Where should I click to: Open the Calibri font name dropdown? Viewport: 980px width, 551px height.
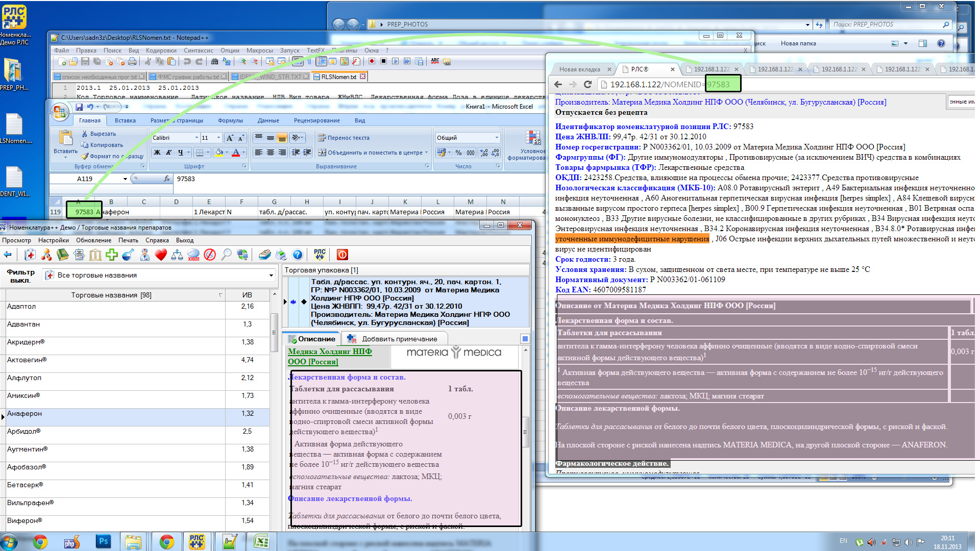(x=197, y=138)
